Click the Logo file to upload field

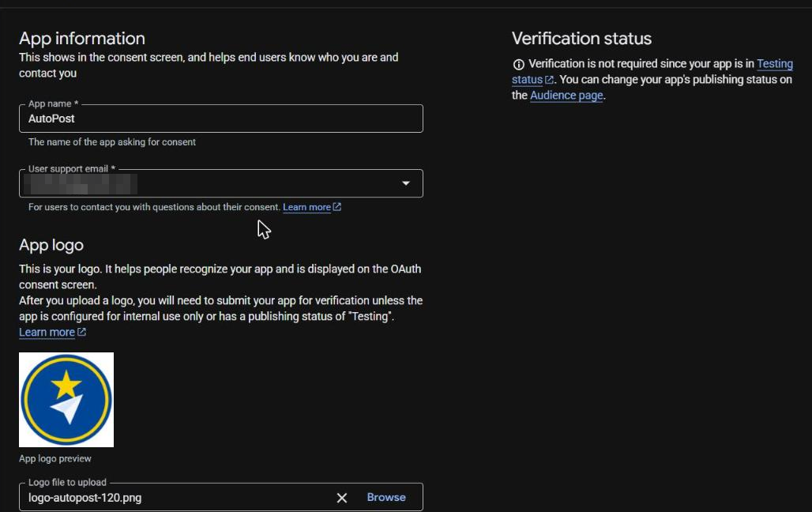[x=220, y=498]
